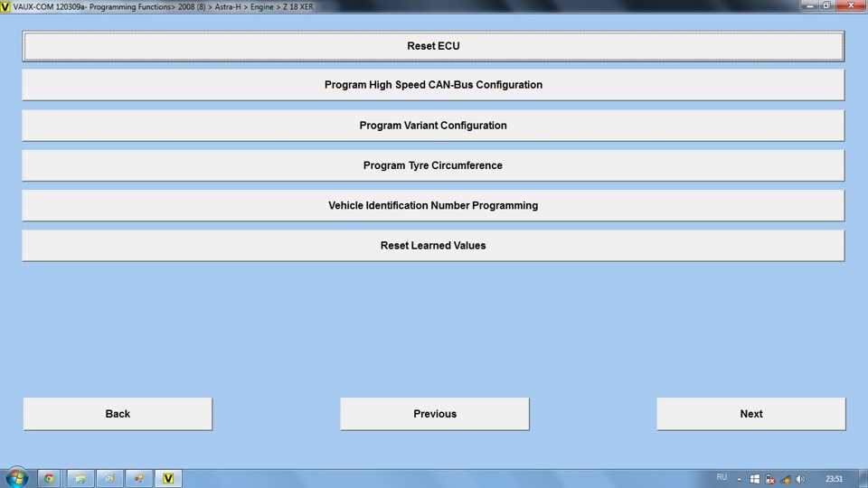The height and width of the screenshot is (488, 868).
Task: Switch the RU input language indicator
Action: 722,478
